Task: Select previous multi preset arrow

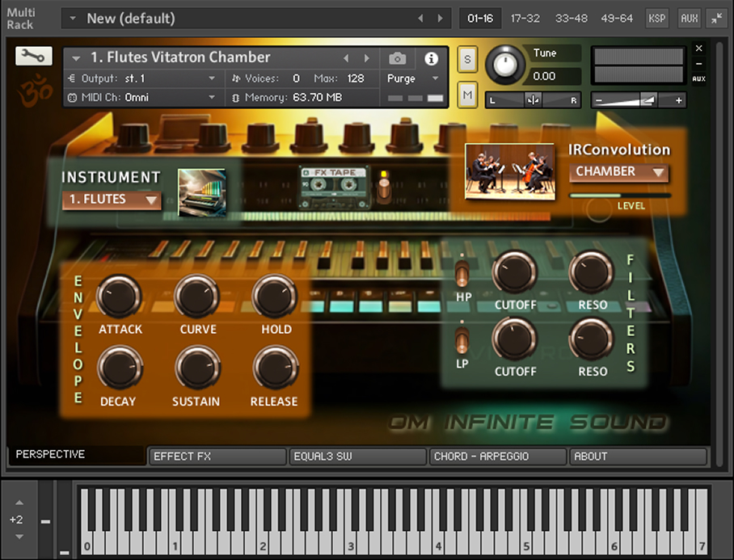Action: (x=420, y=19)
